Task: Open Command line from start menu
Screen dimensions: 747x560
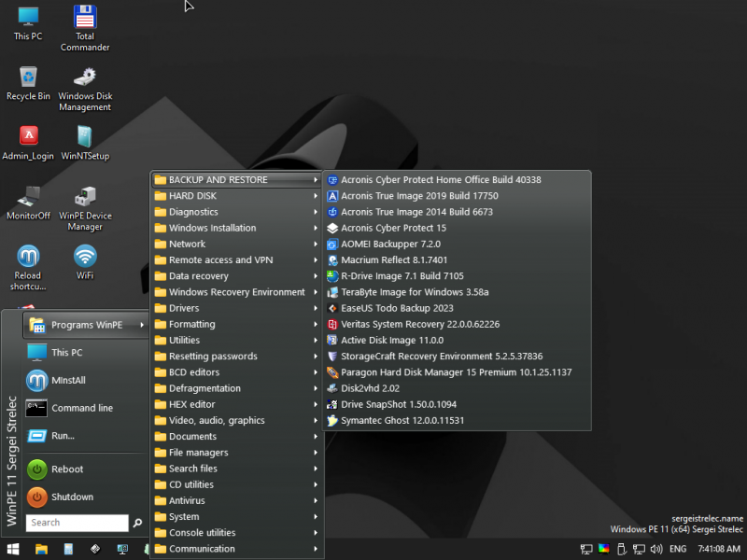Action: point(86,408)
